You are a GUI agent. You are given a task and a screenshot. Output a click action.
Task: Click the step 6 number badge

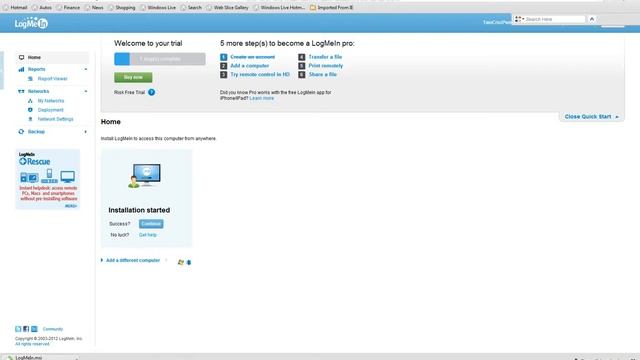point(302,75)
